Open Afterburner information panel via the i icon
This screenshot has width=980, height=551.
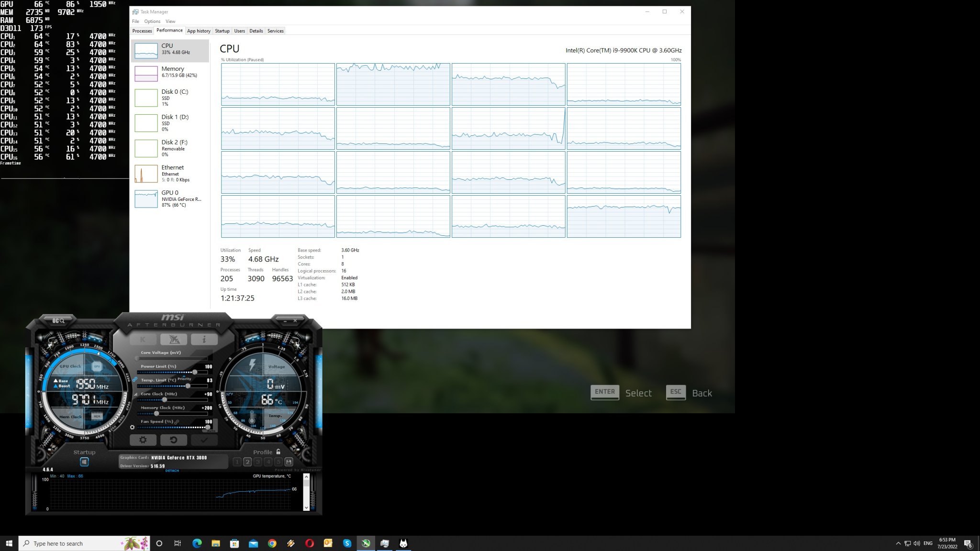(205, 339)
